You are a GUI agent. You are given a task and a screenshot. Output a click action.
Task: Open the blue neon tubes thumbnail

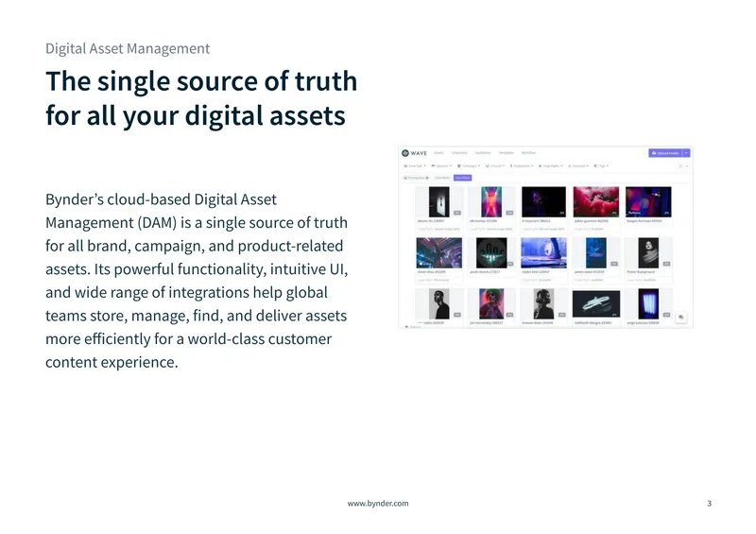coord(648,304)
